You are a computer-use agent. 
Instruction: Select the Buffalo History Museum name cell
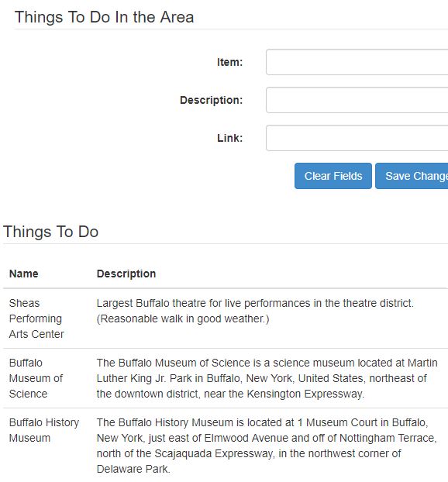(44, 430)
